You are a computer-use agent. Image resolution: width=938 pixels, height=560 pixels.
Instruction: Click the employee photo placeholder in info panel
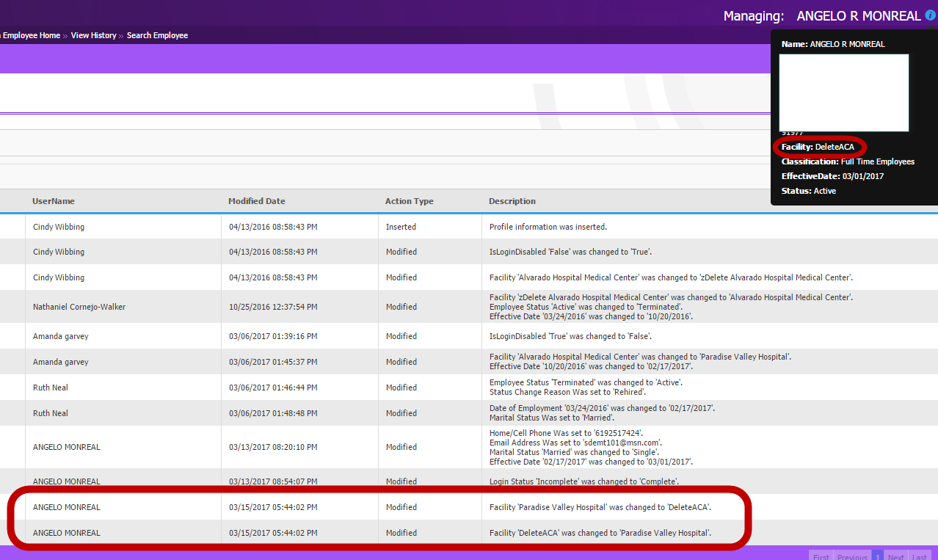point(843,92)
